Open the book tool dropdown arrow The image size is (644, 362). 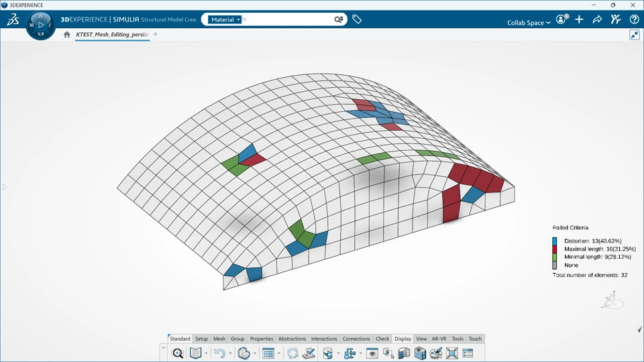(206, 353)
